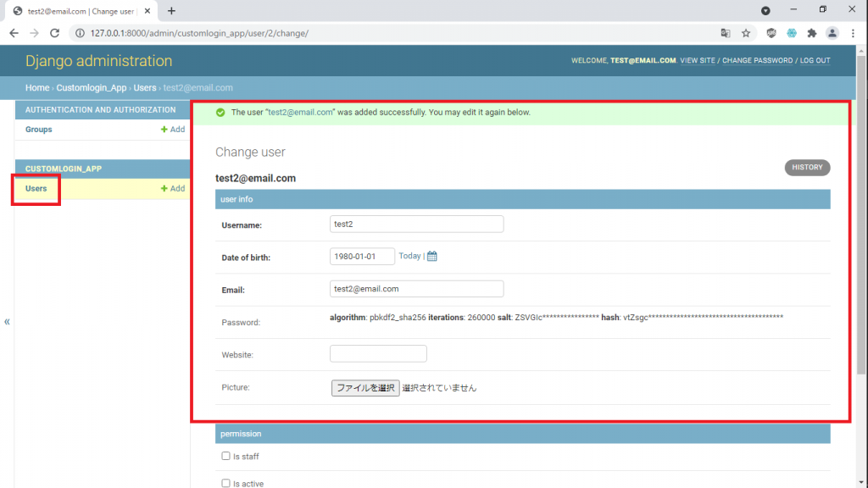Click the page's vertical scrollbar
The width and height of the screenshot is (868, 488).
[x=862, y=254]
